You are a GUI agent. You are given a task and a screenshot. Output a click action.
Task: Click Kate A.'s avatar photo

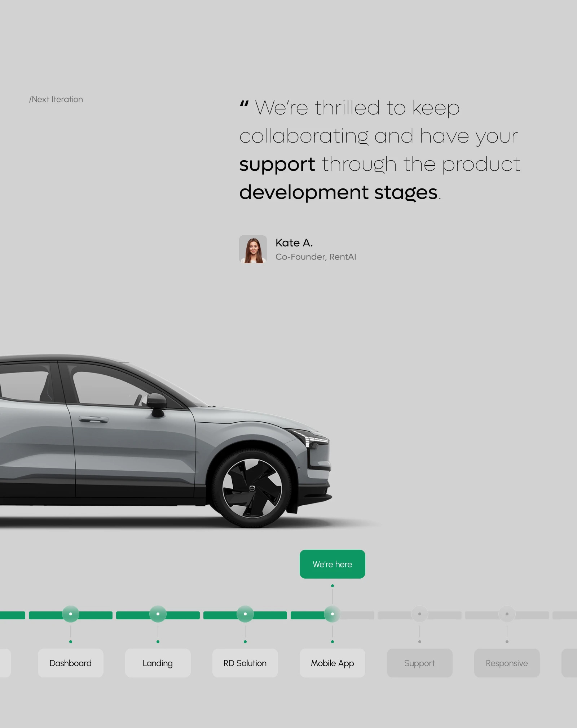coord(253,249)
